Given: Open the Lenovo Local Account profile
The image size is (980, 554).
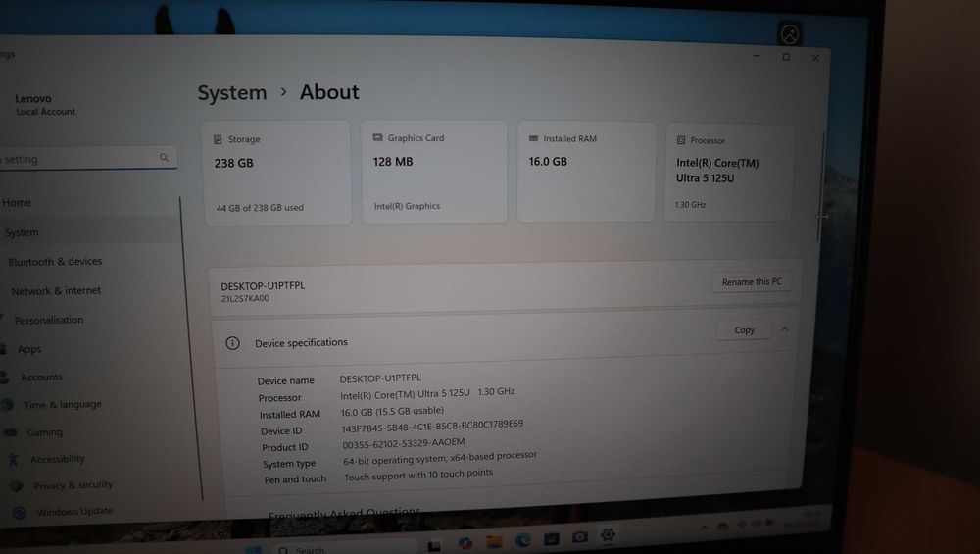Looking at the screenshot, I should 45,104.
